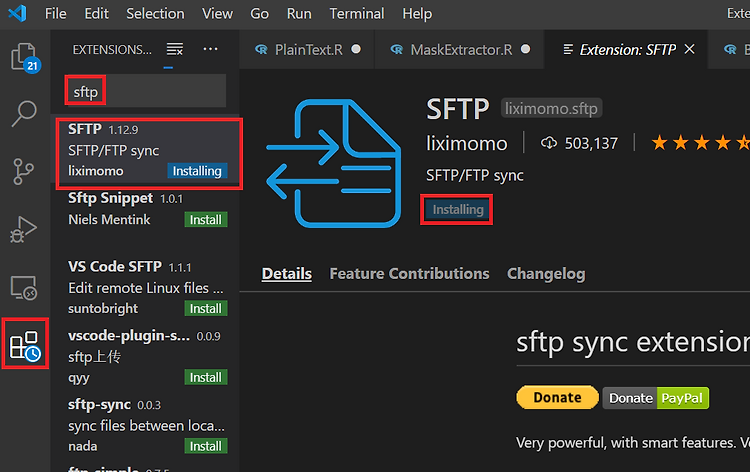Clear extensions search results icon
This screenshot has height=472, width=750.
(175, 49)
